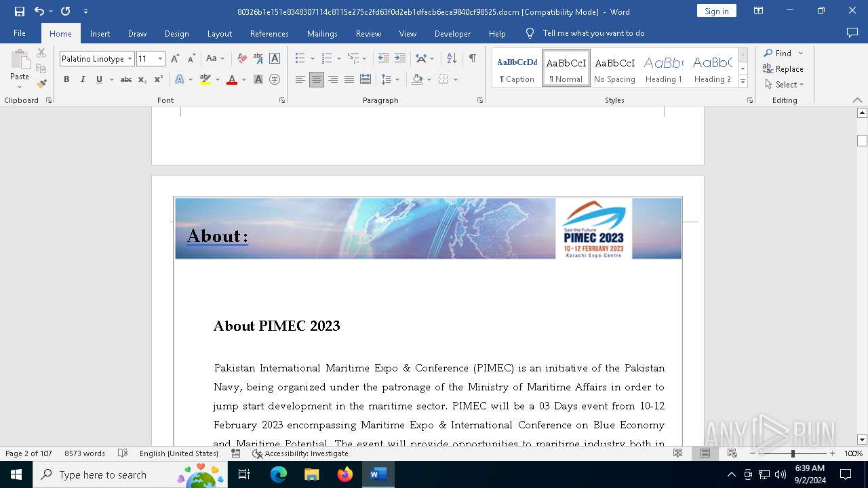The width and height of the screenshot is (868, 488).
Task: Align text to the right
Action: coord(333,79)
